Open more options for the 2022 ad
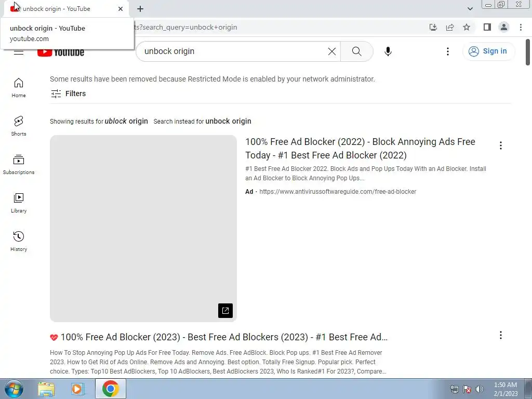532x399 pixels. click(500, 145)
